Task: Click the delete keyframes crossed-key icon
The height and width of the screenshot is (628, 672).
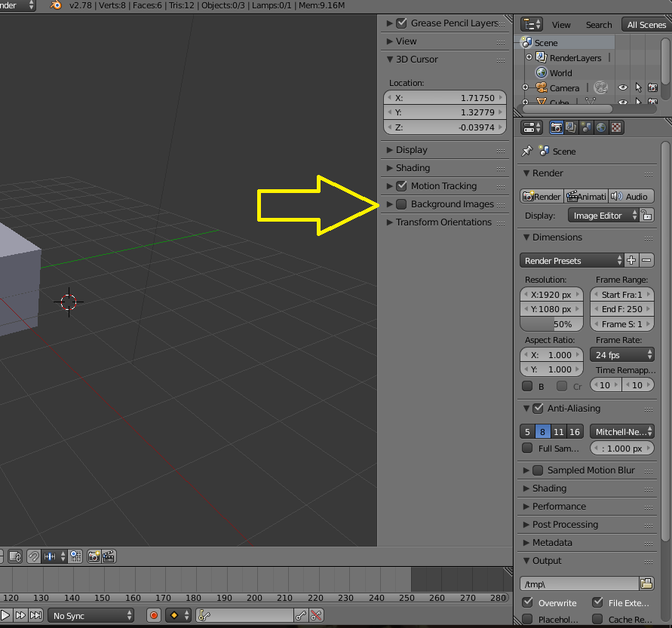Action: (x=316, y=616)
